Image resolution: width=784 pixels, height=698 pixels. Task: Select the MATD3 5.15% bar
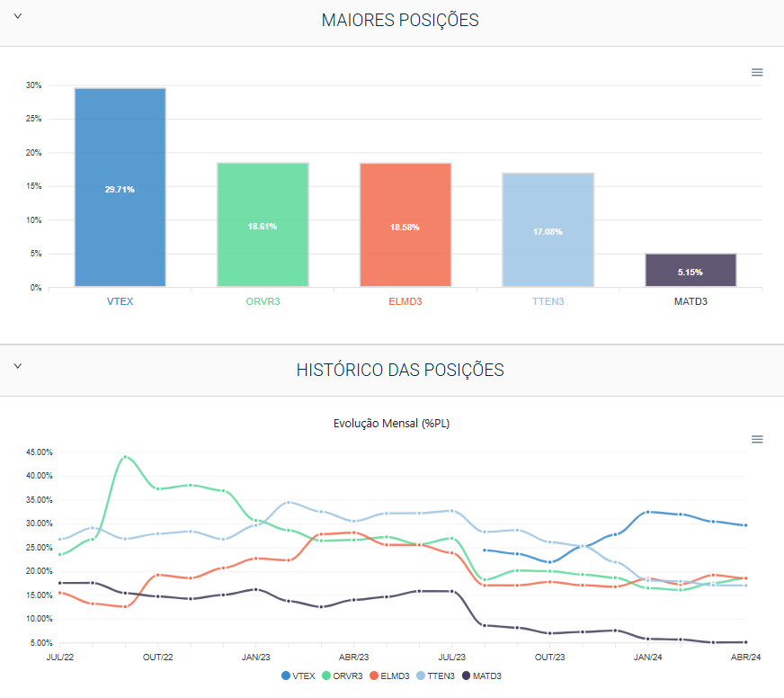pyautogui.click(x=690, y=270)
